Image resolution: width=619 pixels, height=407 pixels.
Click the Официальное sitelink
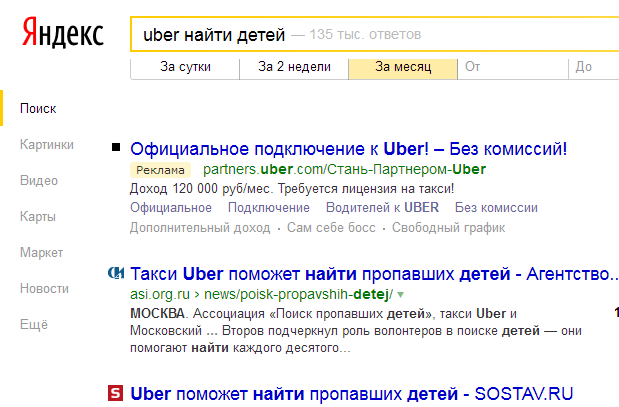(x=171, y=208)
